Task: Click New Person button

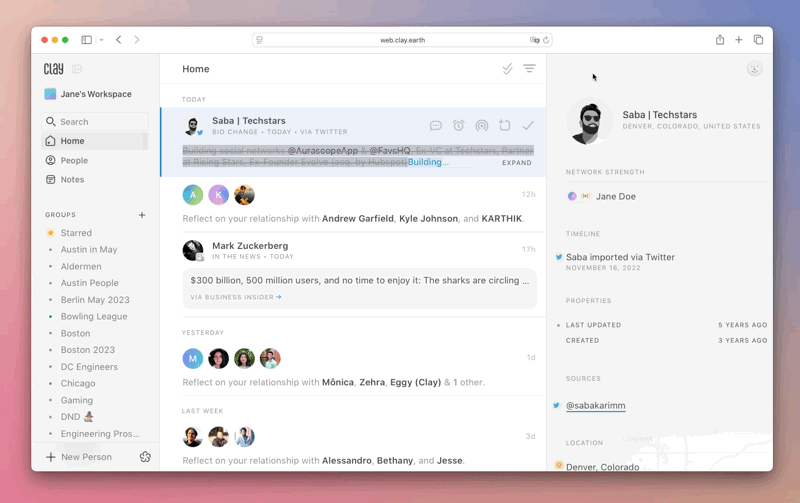Action: coord(79,457)
